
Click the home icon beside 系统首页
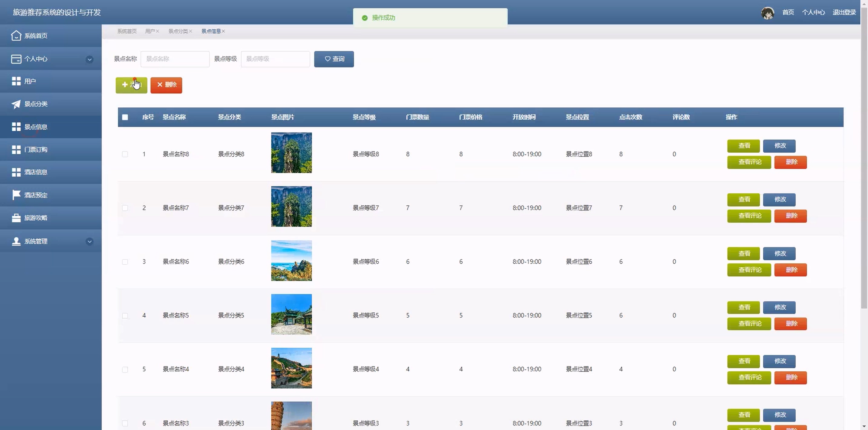tap(16, 35)
